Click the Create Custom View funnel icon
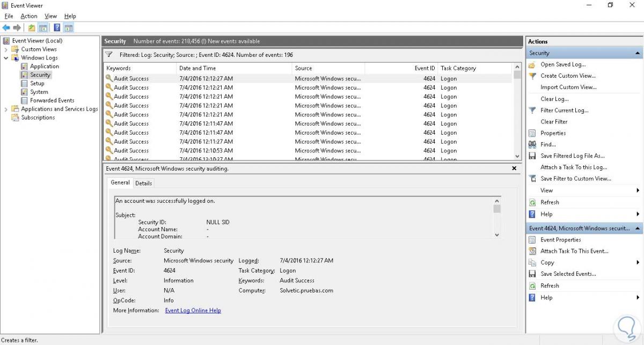The width and height of the screenshot is (644, 345). point(532,76)
